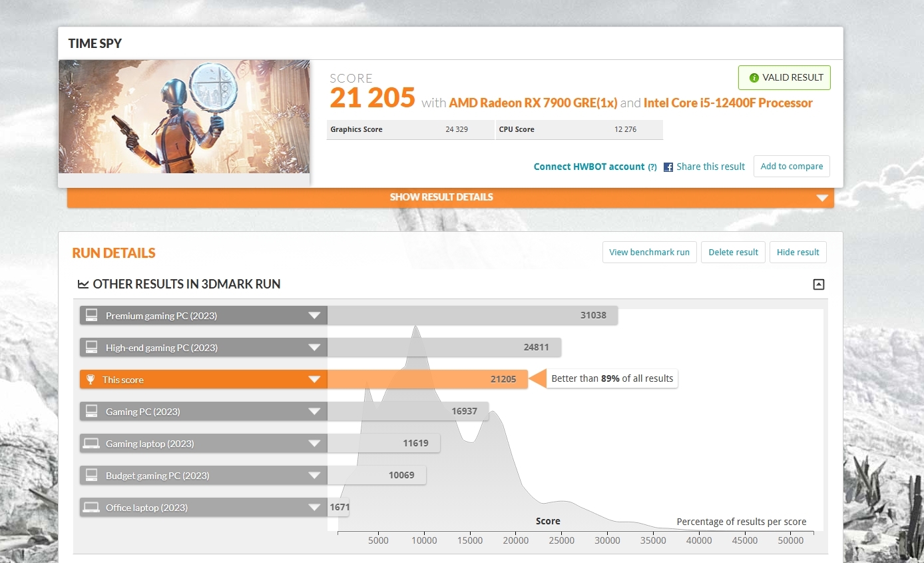
Task: Click the Gaming PC score value 16937
Action: click(x=465, y=411)
